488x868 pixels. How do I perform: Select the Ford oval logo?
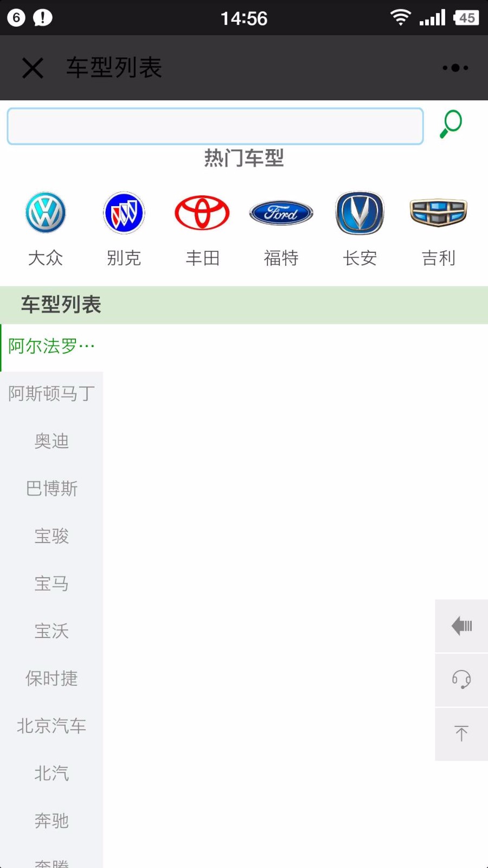click(281, 213)
